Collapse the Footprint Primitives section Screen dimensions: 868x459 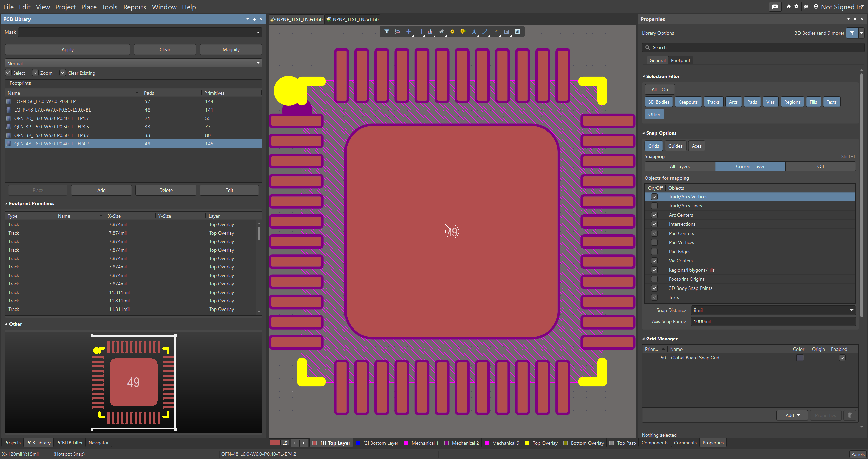pyautogui.click(x=6, y=204)
